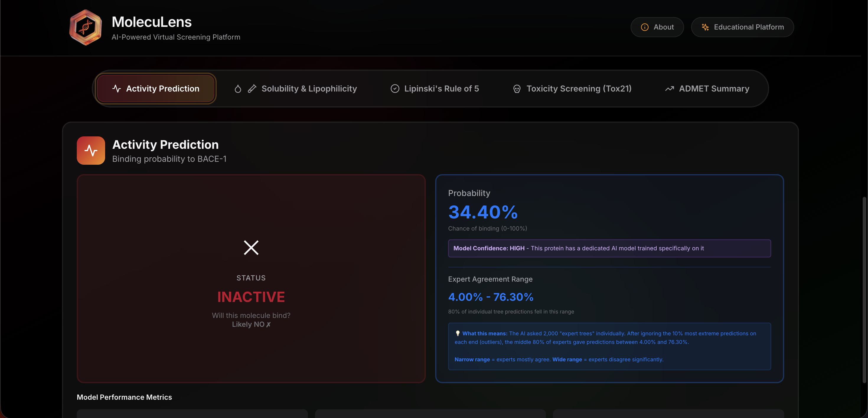This screenshot has height=418, width=868.
Task: Click the skull icon for Toxicity Screening
Action: tap(517, 89)
